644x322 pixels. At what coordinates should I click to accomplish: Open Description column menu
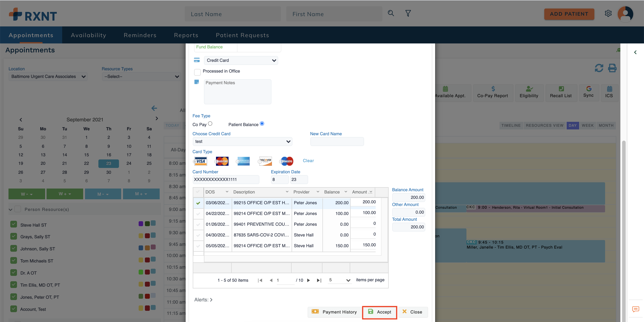(x=287, y=192)
